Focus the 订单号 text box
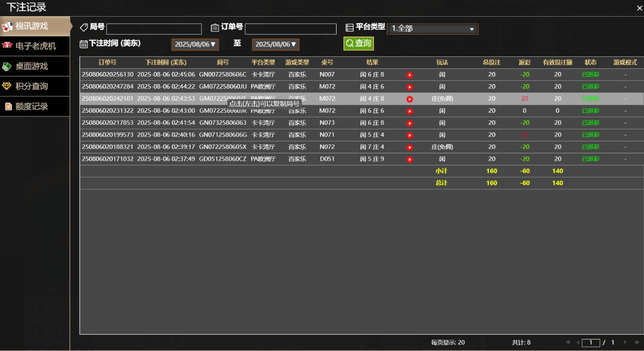The width and height of the screenshot is (644, 351). (x=290, y=29)
